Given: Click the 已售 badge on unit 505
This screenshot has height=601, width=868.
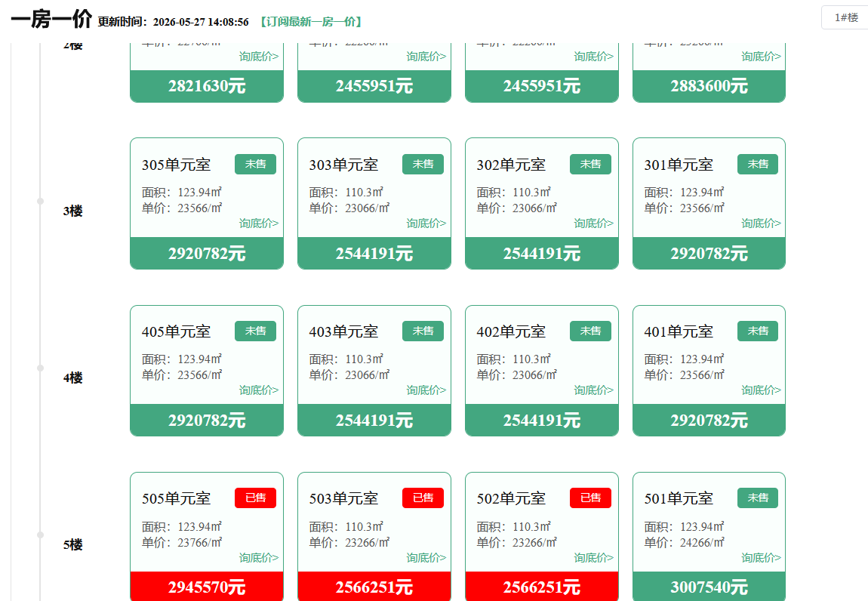Looking at the screenshot, I should click(x=255, y=498).
